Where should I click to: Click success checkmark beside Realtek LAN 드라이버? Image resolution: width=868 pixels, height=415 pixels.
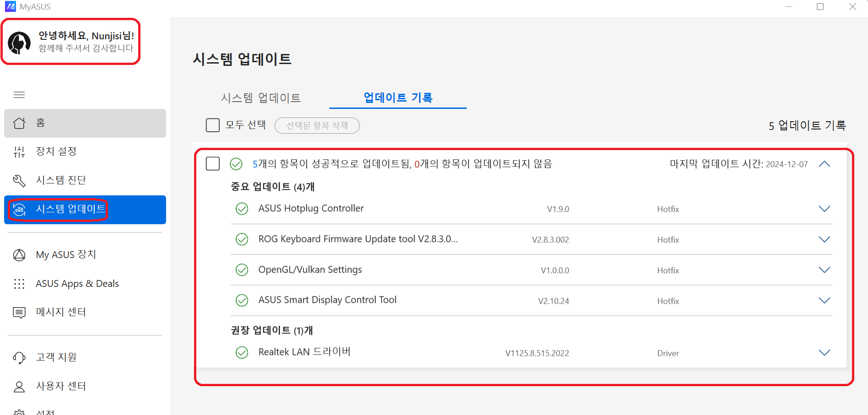pyautogui.click(x=242, y=352)
